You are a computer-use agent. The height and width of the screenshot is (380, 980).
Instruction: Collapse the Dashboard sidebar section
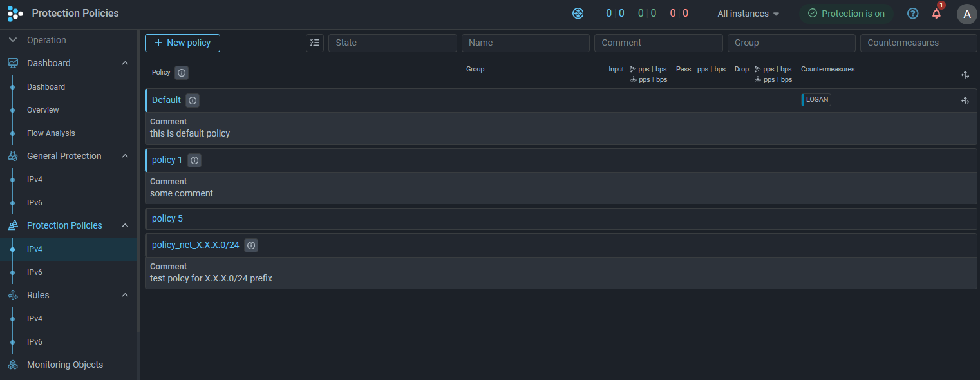[125, 63]
